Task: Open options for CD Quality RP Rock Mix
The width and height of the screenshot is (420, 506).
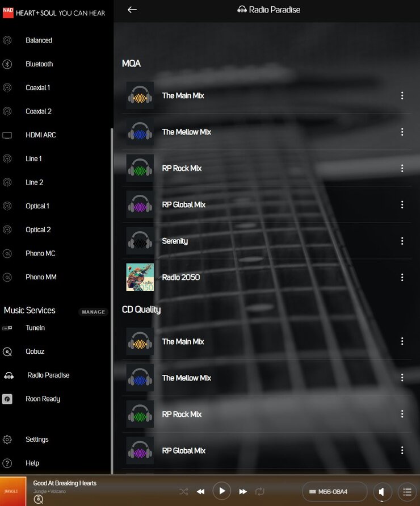Action: (402, 414)
